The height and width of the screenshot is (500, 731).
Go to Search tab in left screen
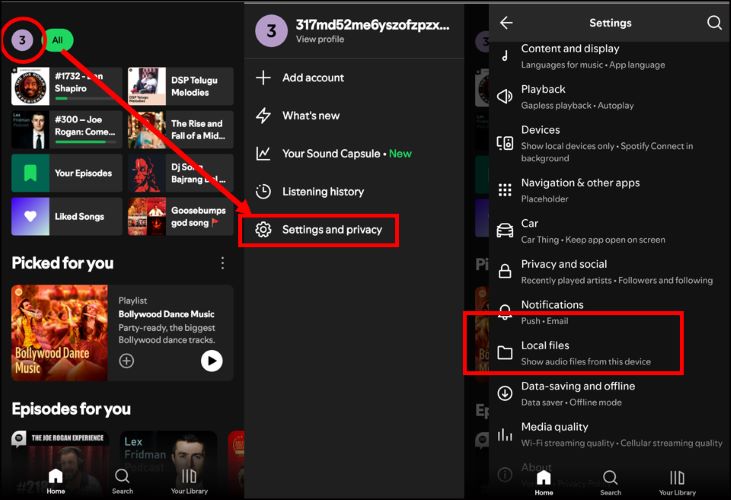point(122,481)
